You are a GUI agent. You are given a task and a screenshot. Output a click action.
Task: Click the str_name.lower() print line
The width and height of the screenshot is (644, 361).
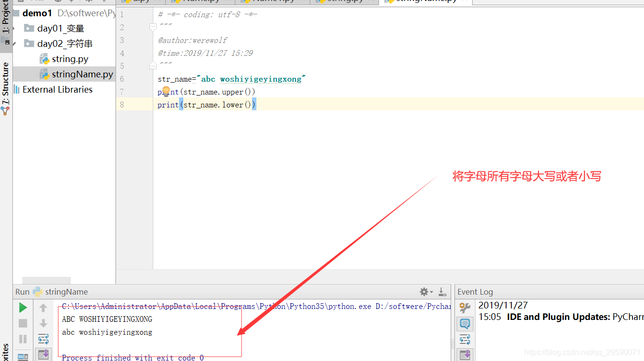207,105
